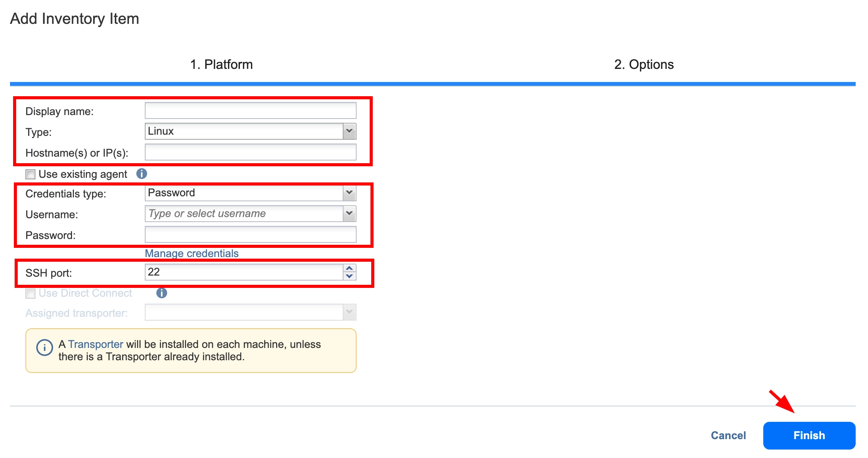Toggle the 'Use existing agent' checkbox
The width and height of the screenshot is (868, 458).
point(30,174)
